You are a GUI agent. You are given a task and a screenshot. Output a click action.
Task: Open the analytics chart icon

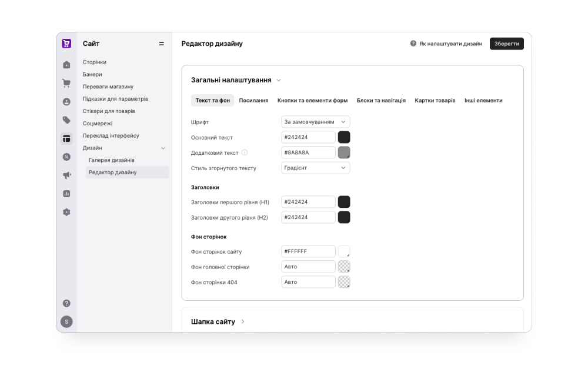click(x=66, y=193)
